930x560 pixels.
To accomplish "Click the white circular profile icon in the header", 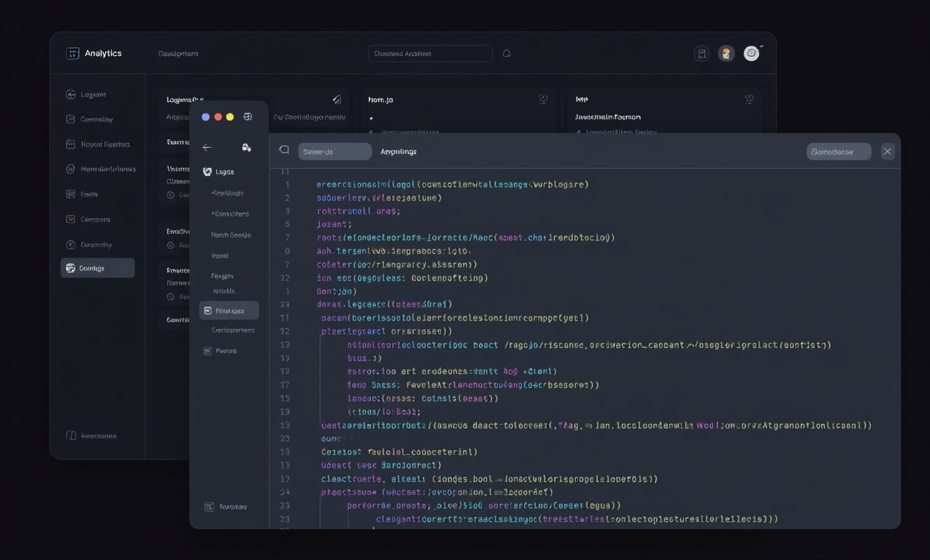I will pyautogui.click(x=751, y=54).
